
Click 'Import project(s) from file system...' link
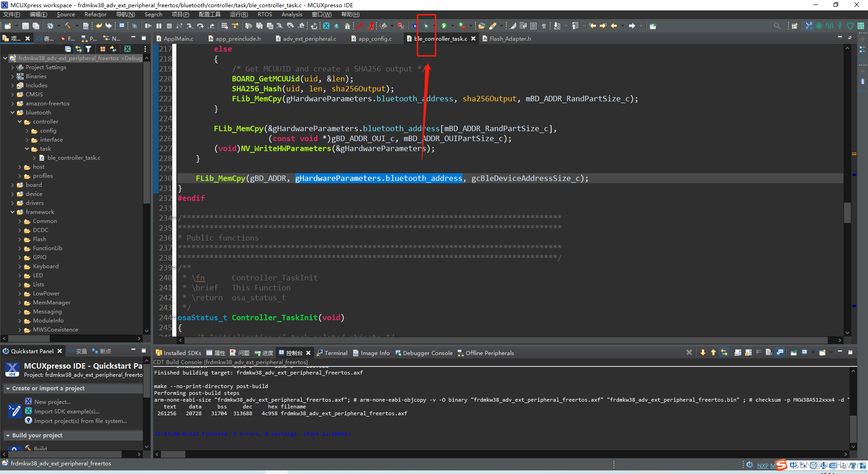click(x=80, y=421)
